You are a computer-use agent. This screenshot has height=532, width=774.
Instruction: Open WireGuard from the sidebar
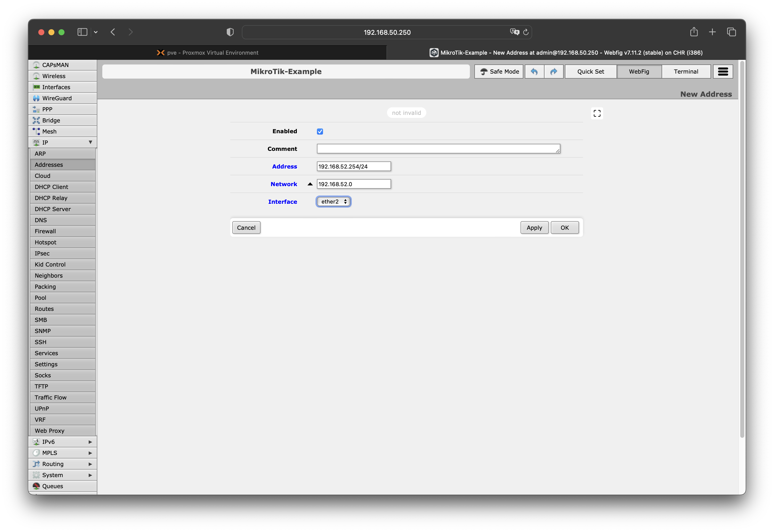tap(57, 98)
